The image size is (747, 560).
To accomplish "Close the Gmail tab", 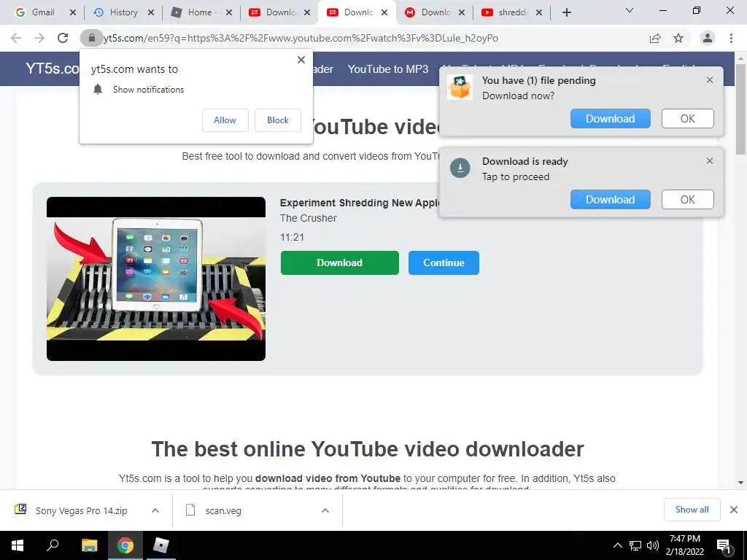I will (73, 12).
